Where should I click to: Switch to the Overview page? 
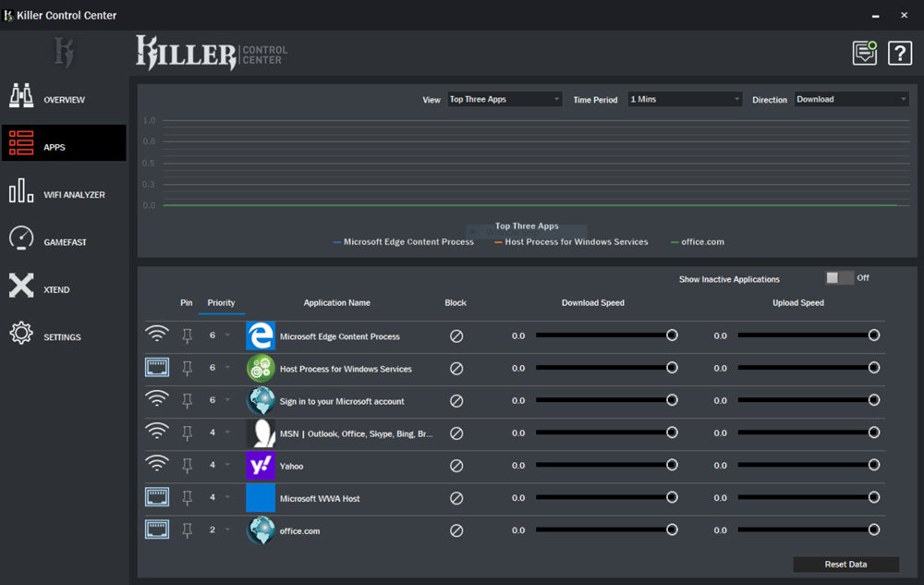[63, 100]
